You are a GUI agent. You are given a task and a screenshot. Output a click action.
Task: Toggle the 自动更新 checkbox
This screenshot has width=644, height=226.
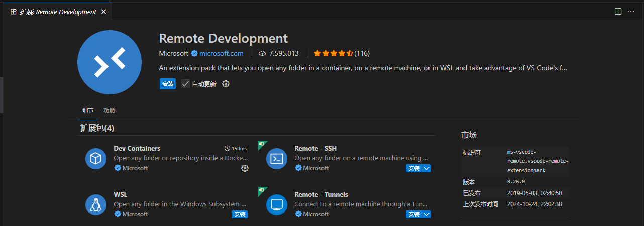pos(185,84)
